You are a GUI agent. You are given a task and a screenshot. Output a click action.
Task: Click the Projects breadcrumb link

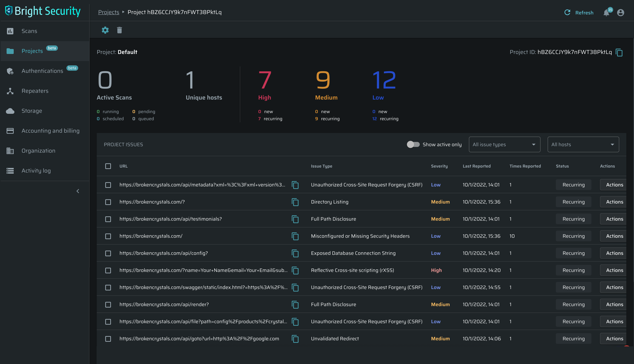click(x=108, y=12)
